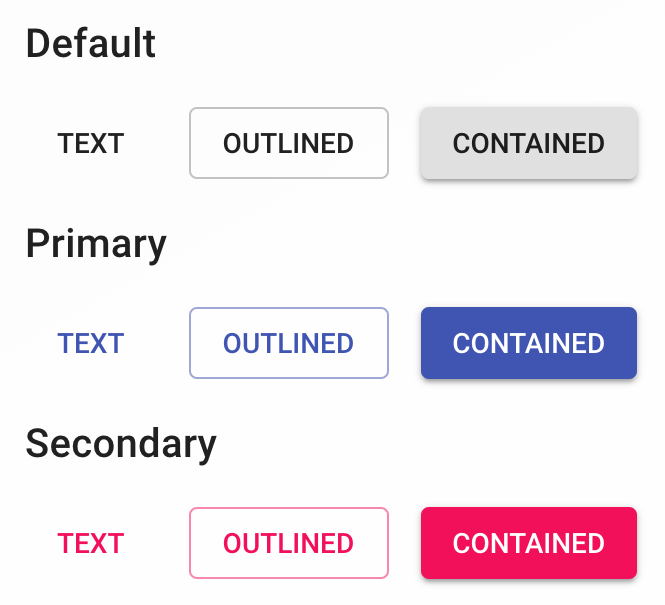Tap the blue filled CONTAINED button
Screen dimensions: 665x605
pos(528,343)
